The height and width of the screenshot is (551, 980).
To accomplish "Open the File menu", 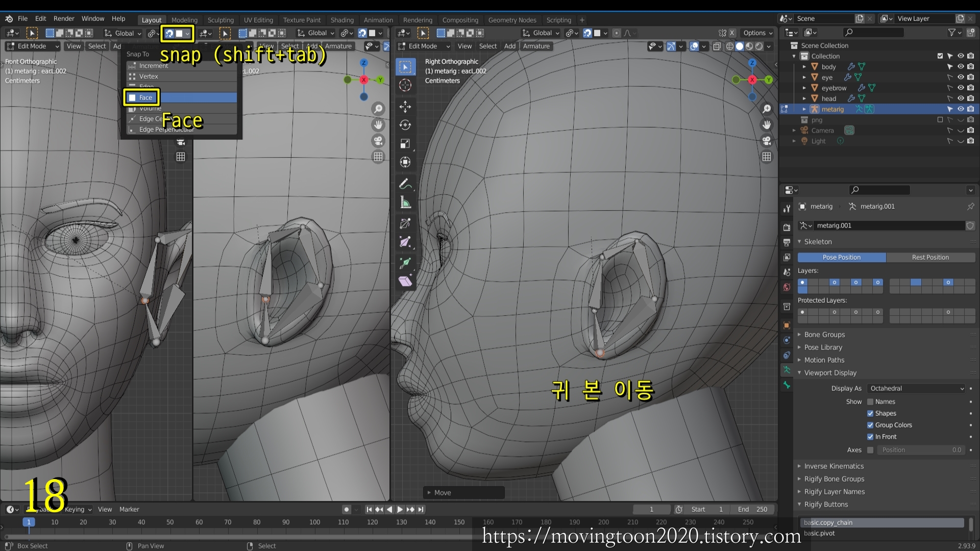I will click(x=22, y=18).
